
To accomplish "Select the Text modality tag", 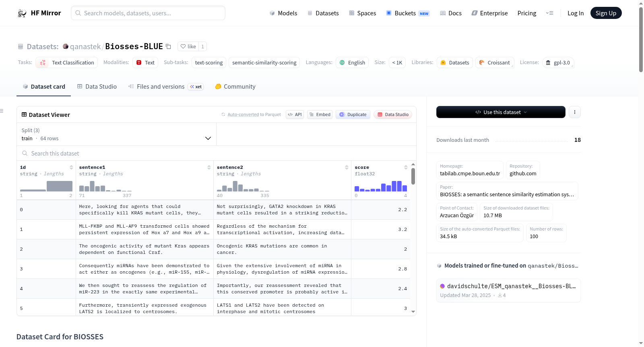I will click(145, 62).
